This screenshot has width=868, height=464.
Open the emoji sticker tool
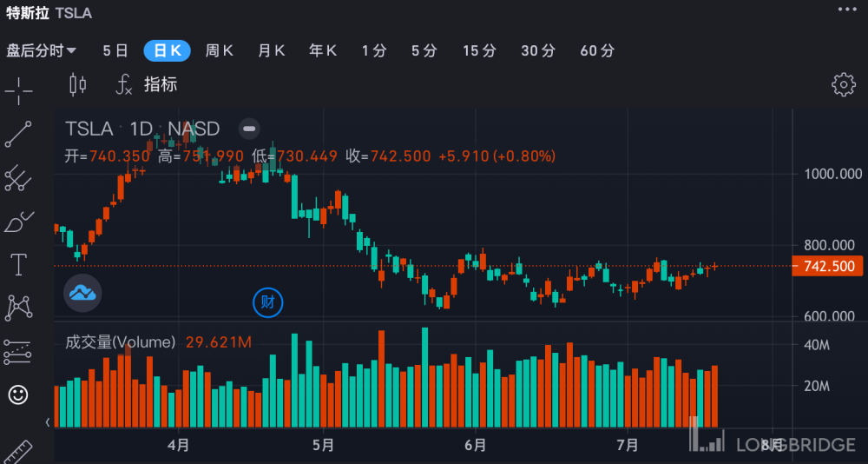[x=18, y=394]
